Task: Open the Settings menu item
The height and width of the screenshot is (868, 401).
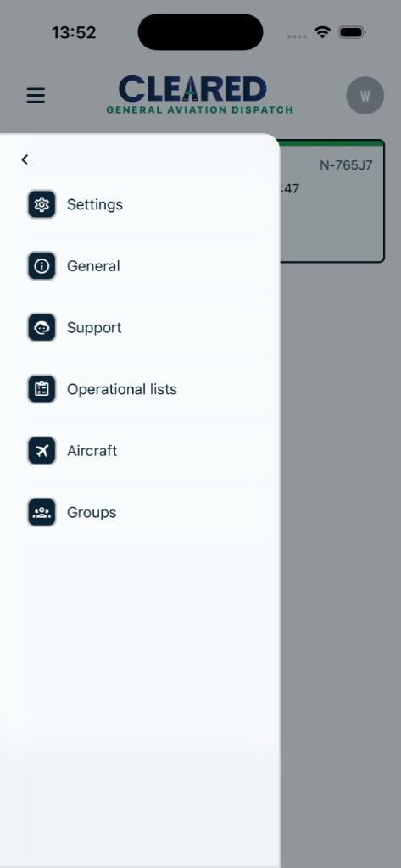Action: (x=140, y=204)
